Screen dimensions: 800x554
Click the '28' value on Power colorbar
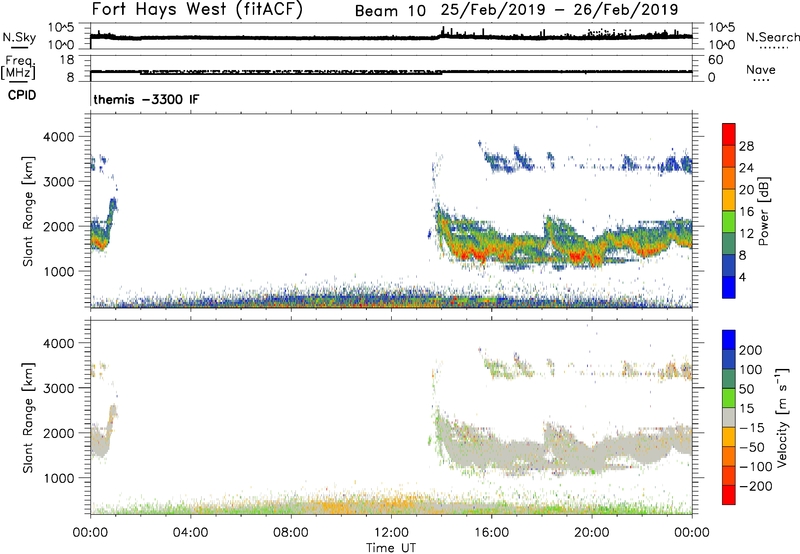coord(746,146)
